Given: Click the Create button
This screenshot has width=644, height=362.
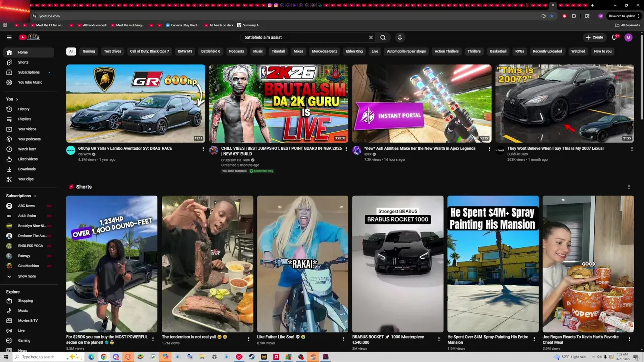Looking at the screenshot, I should 594,37.
